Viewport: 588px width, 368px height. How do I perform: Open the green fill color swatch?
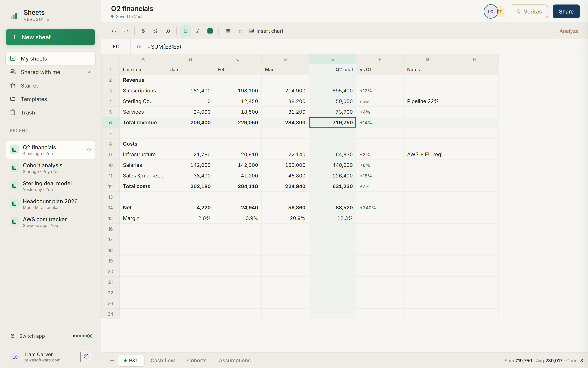point(210,31)
